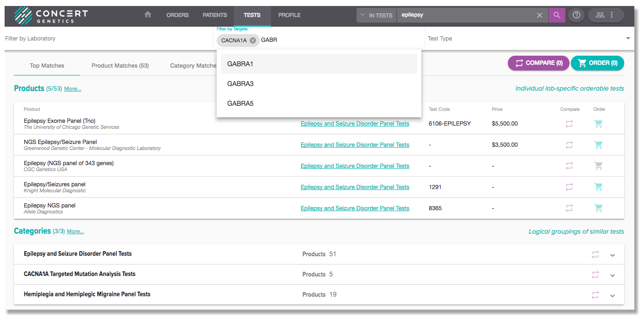The image size is (644, 322).
Task: Compare Hemiplegia and Hemiplegic Migraine category
Action: (595, 295)
